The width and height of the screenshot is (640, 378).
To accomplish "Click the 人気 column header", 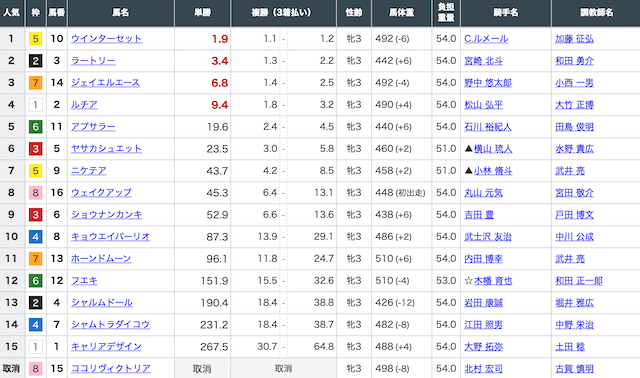I will [11, 13].
